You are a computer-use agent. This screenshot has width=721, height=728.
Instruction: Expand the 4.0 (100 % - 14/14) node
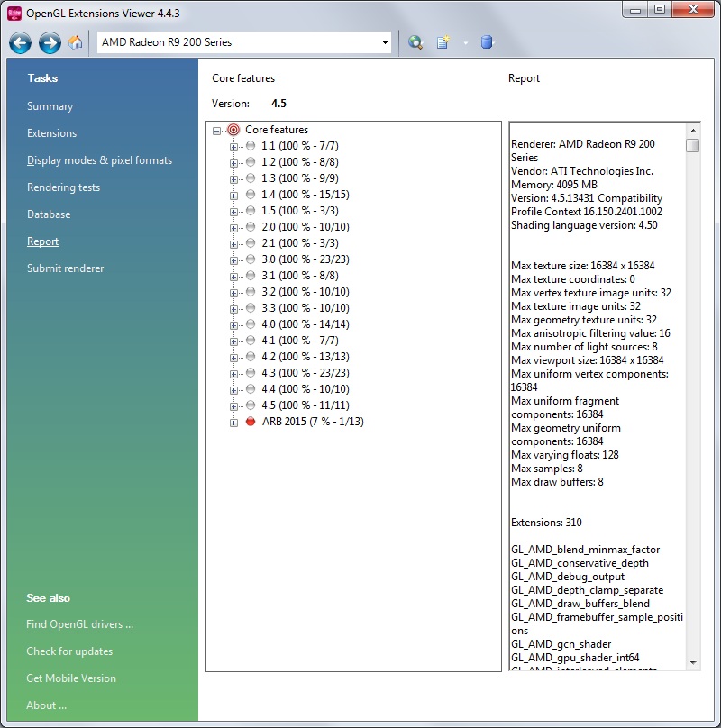tap(233, 325)
